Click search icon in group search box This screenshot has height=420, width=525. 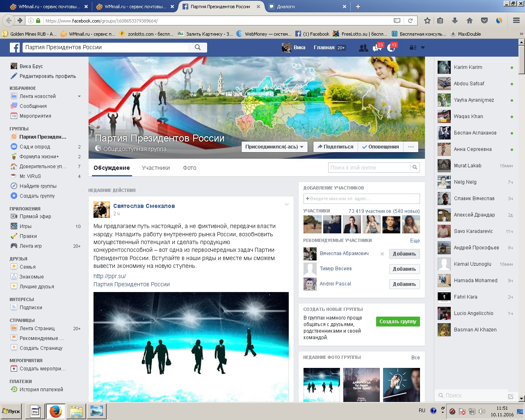415,167
